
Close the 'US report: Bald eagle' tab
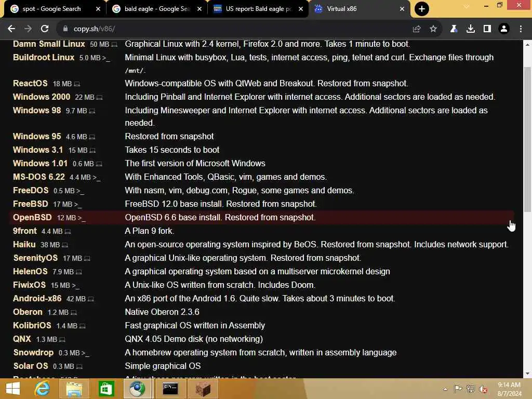point(301,9)
